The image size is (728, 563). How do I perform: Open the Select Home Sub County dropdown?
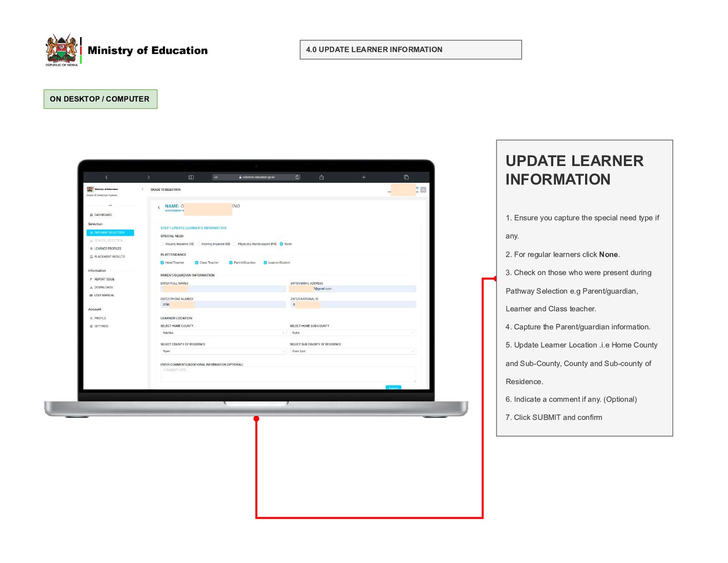click(353, 333)
